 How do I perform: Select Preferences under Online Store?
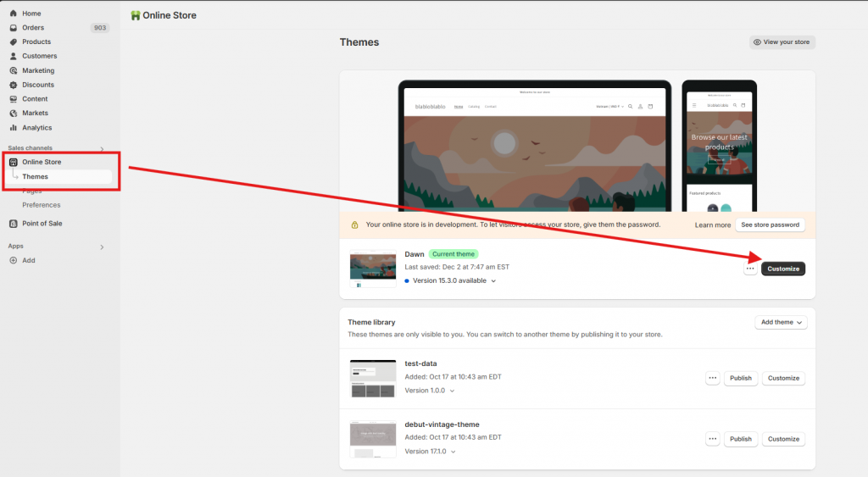coord(42,205)
